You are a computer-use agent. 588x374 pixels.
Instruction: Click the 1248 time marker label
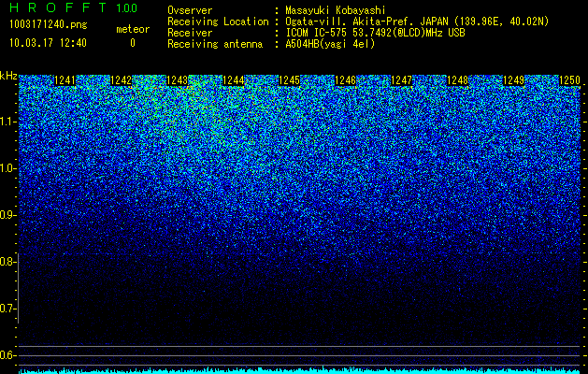click(x=458, y=80)
